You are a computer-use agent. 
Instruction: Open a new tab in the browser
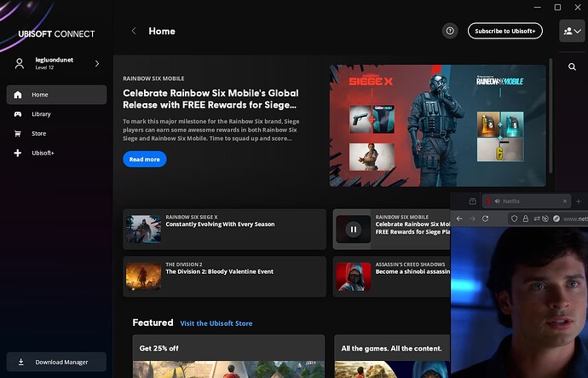(x=580, y=201)
